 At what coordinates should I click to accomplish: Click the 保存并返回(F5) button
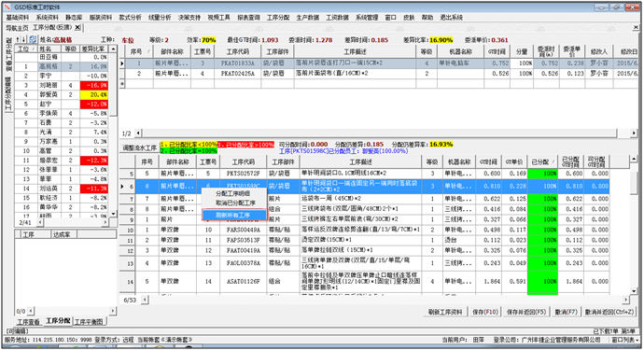point(526,313)
